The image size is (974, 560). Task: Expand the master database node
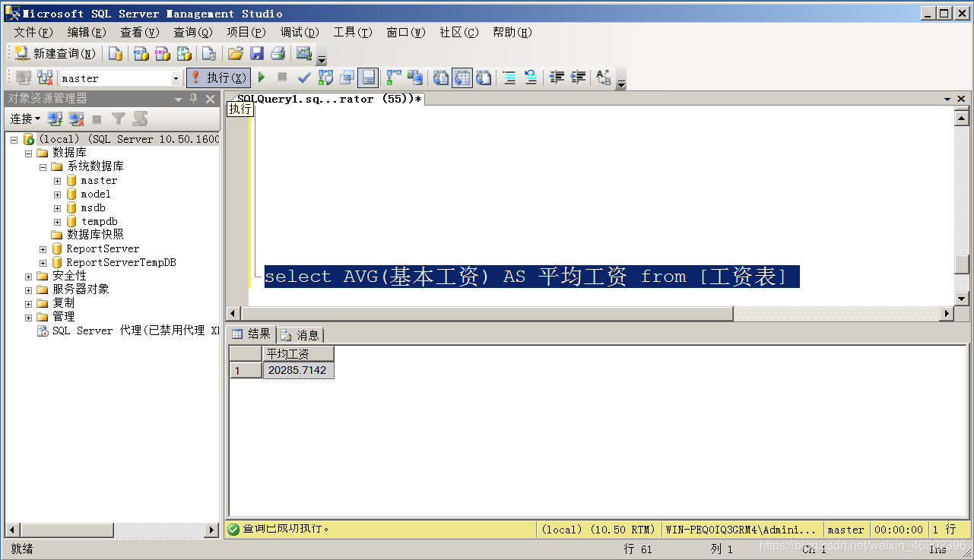tap(57, 181)
